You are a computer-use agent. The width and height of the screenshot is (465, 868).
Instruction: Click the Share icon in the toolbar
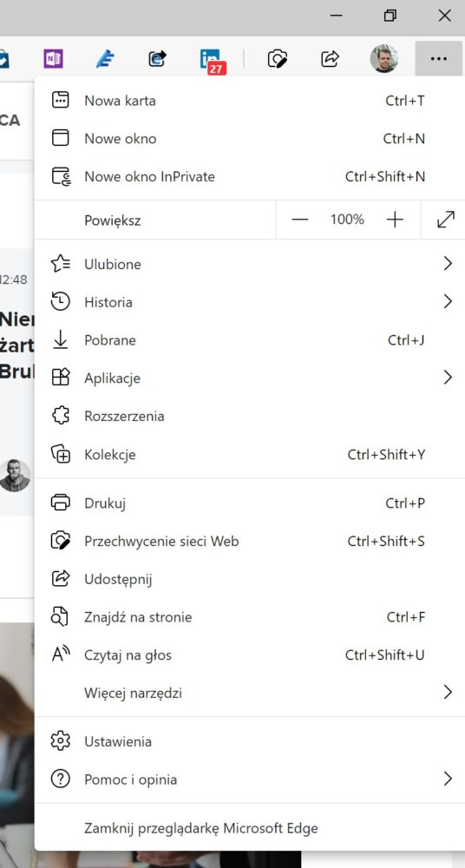click(330, 59)
